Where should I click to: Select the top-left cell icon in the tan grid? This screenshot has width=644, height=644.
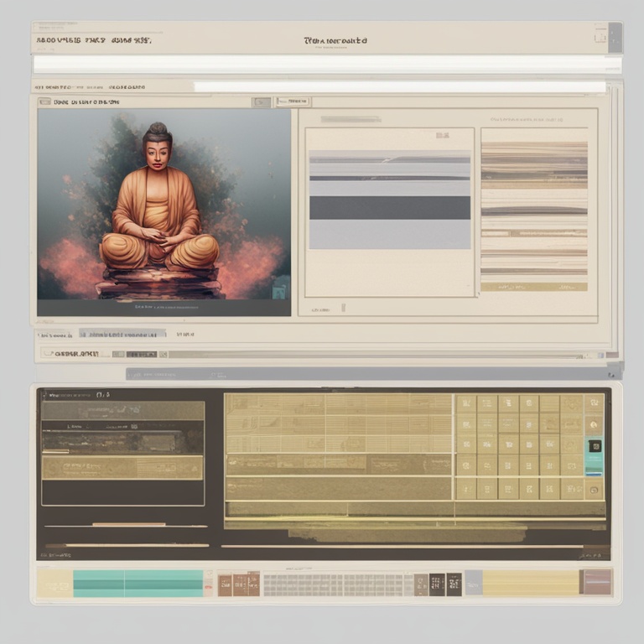coord(466,403)
